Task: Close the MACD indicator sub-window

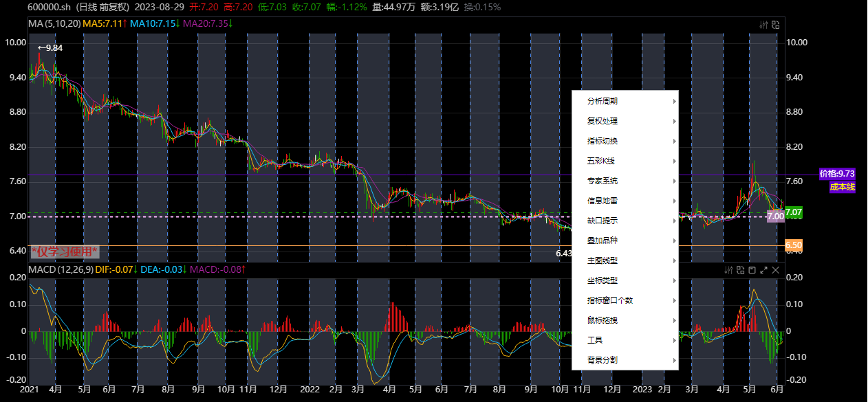Action: pyautogui.click(x=775, y=270)
